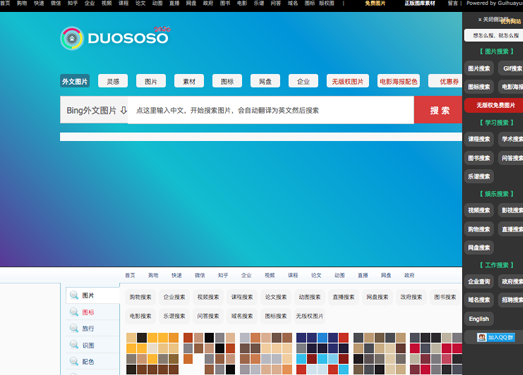Open the grey and tan palette thumbnail

coord(380,353)
